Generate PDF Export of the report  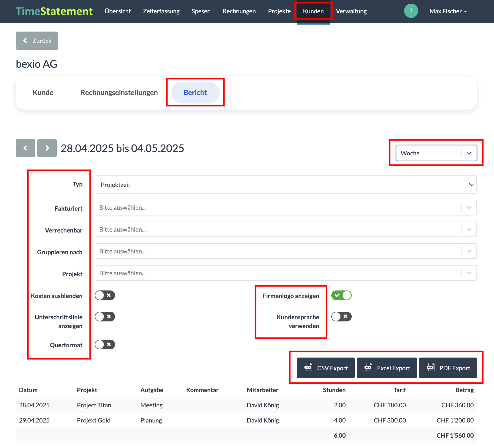point(448,368)
